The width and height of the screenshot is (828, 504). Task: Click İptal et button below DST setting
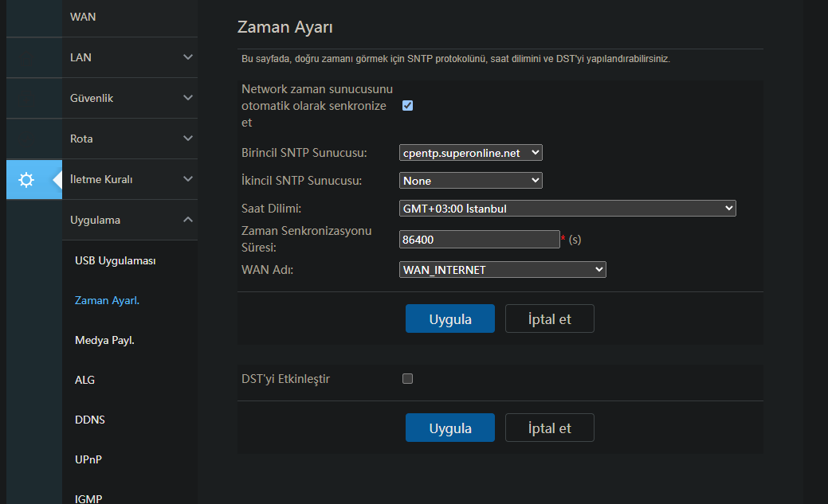(x=550, y=428)
